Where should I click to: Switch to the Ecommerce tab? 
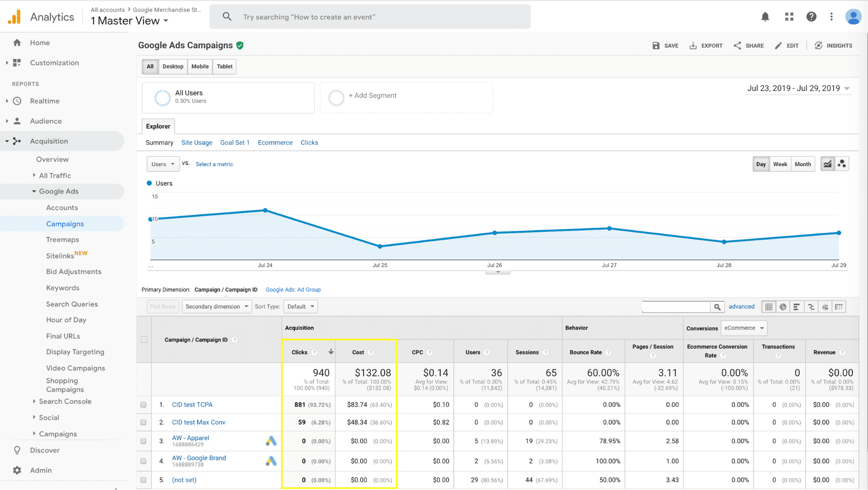[x=275, y=143]
